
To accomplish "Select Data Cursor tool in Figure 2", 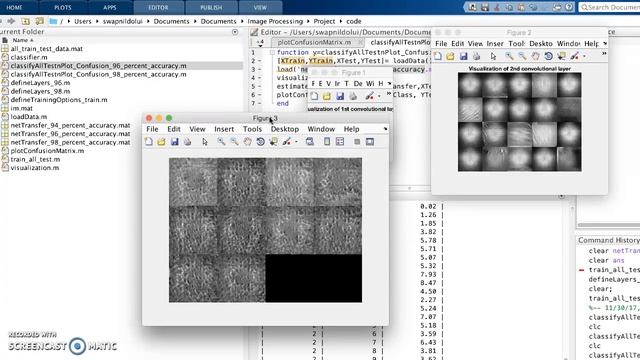I will (562, 56).
